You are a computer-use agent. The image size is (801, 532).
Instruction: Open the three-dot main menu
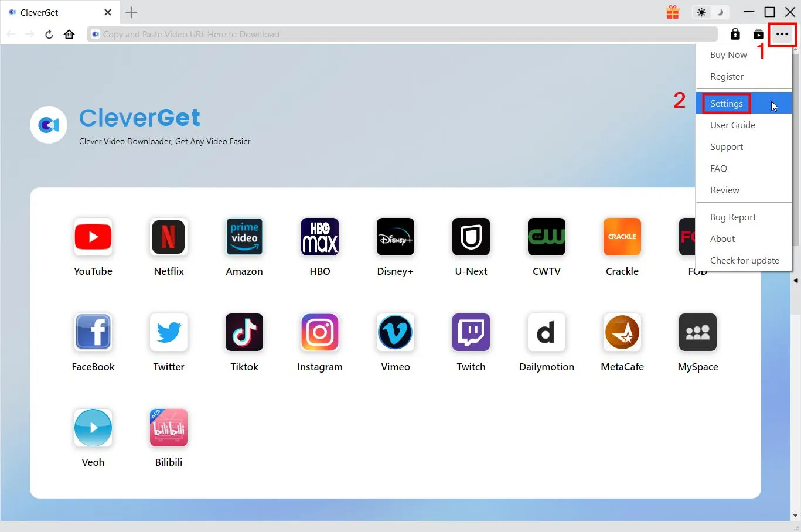[782, 35]
